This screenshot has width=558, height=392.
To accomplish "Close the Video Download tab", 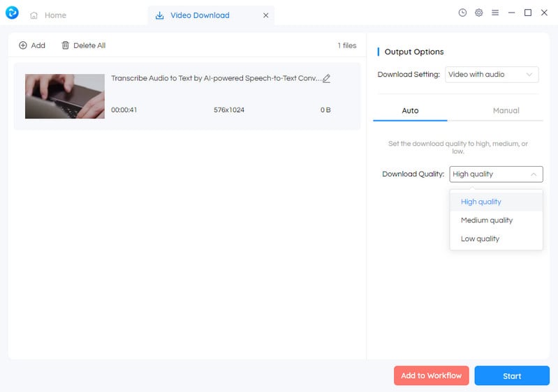I will (x=266, y=15).
